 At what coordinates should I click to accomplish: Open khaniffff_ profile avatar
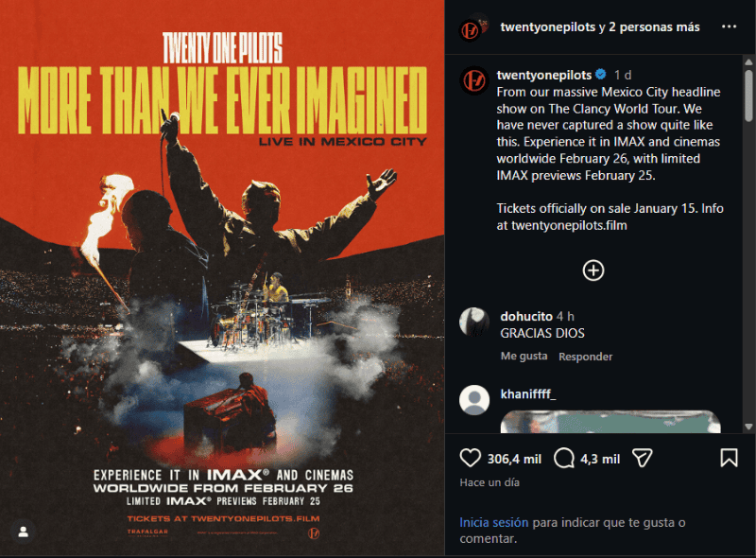click(474, 400)
